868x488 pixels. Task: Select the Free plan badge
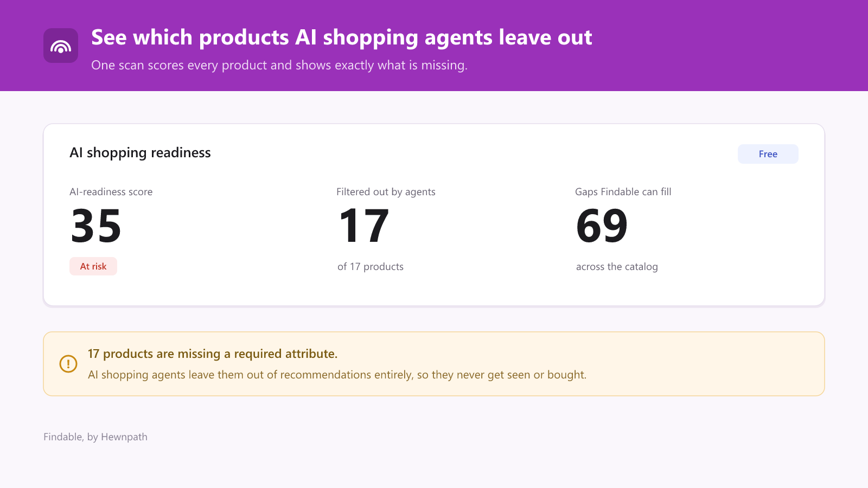768,154
